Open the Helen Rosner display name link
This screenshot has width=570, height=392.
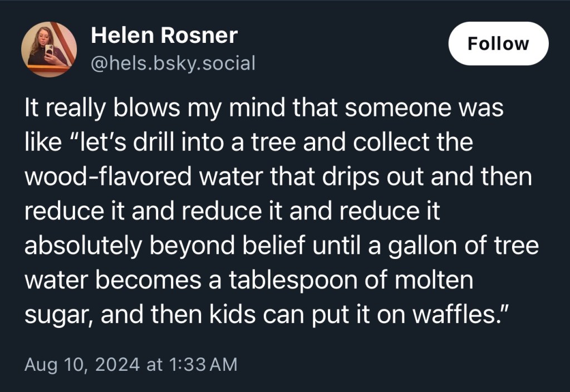(x=164, y=36)
